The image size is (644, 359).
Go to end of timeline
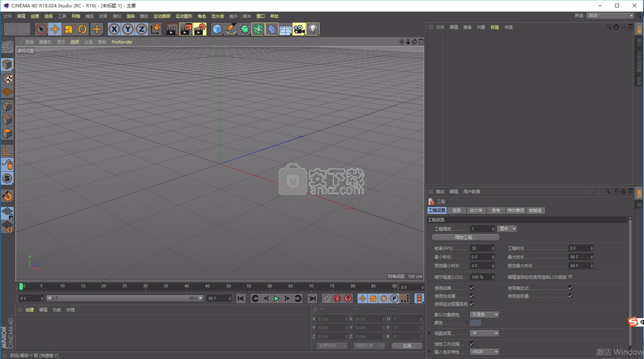click(312, 299)
